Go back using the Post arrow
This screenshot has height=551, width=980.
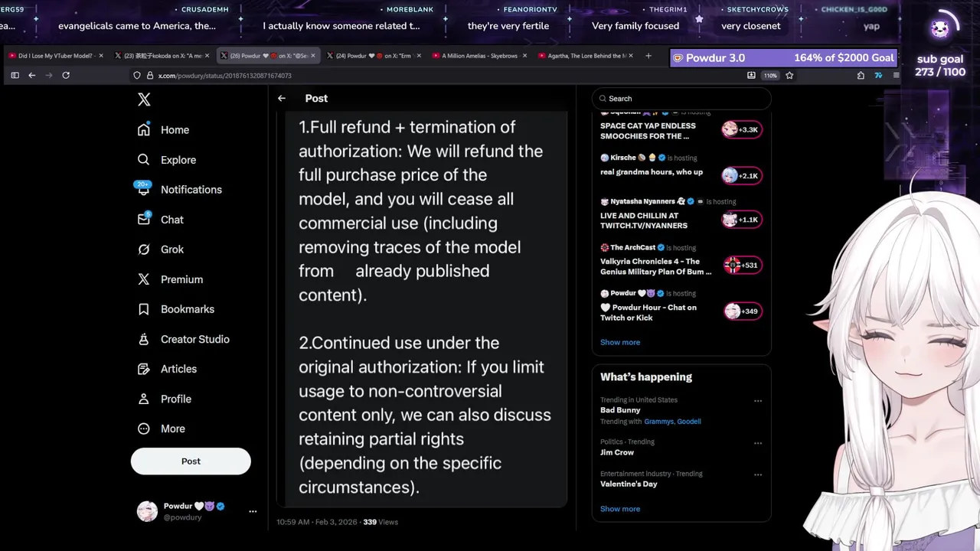(282, 98)
